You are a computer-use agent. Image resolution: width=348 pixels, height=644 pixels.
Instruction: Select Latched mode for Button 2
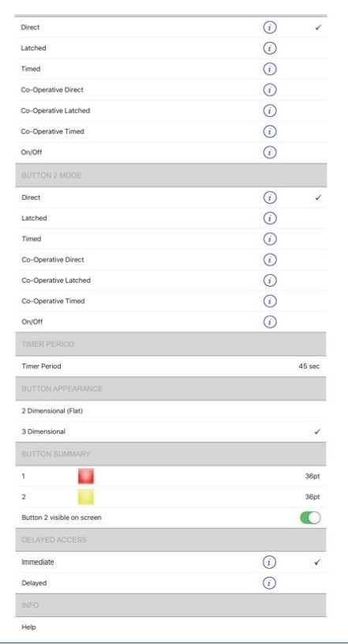[x=170, y=218]
